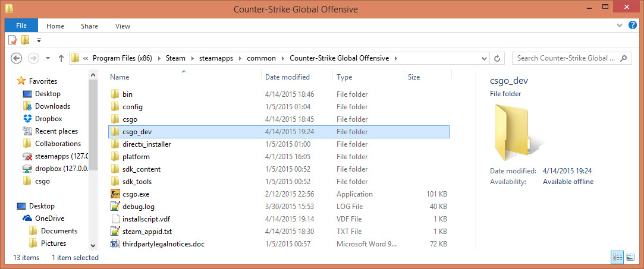This screenshot has height=269, width=644.
Task: Select the platform folder icon
Action: coord(115,157)
